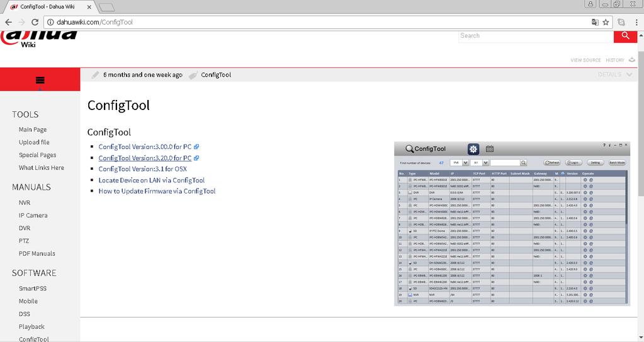Reload the page with refresh icon
Viewport: 644px width, 342px height.
tap(35, 22)
